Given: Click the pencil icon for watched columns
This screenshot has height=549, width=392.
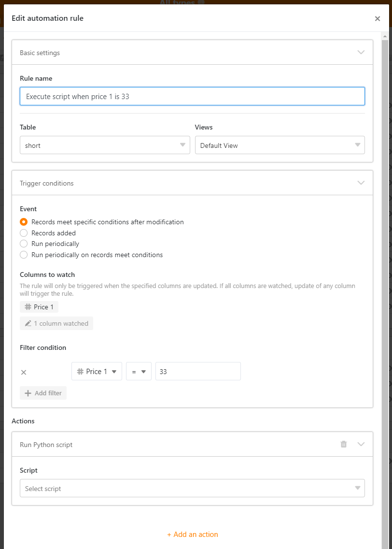Looking at the screenshot, I should coord(28,324).
